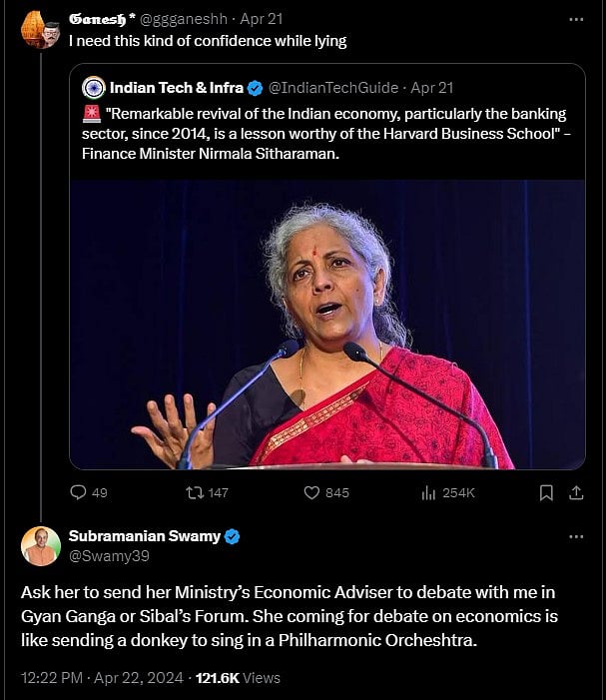Click the share icon on Ganesh's tweet
This screenshot has width=606, height=700.
[x=575, y=492]
